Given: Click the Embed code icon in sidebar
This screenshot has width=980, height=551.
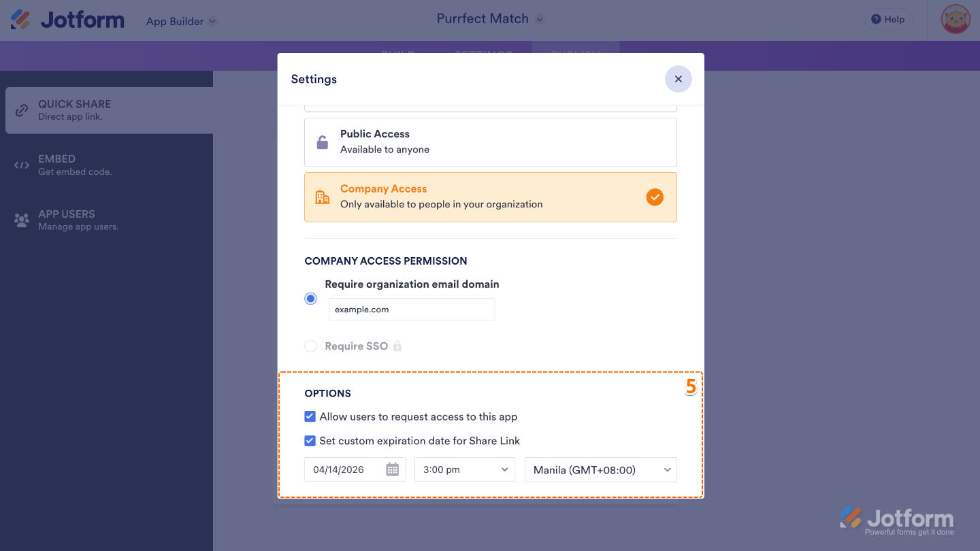Looking at the screenshot, I should [x=21, y=165].
